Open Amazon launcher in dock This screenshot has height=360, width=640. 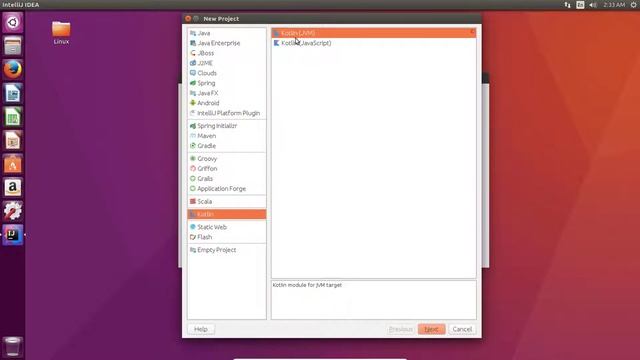pos(13,187)
